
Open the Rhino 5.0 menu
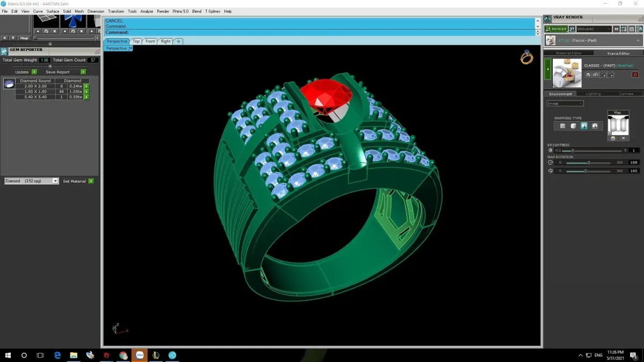(180, 11)
